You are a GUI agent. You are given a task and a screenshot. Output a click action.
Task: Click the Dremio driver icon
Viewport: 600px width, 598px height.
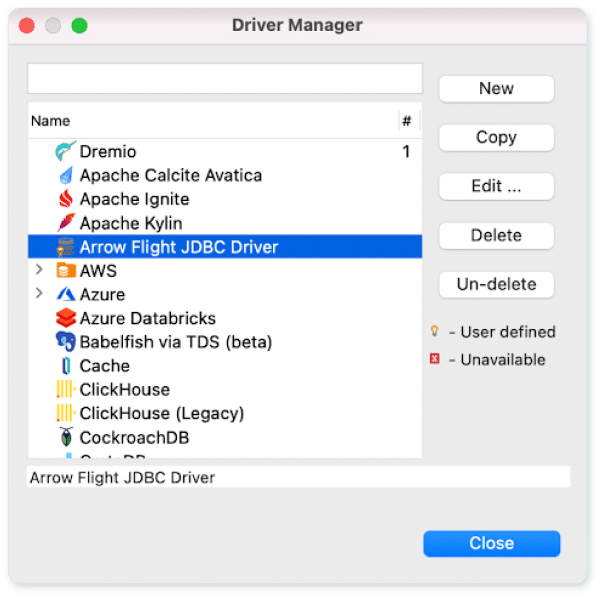(66, 152)
